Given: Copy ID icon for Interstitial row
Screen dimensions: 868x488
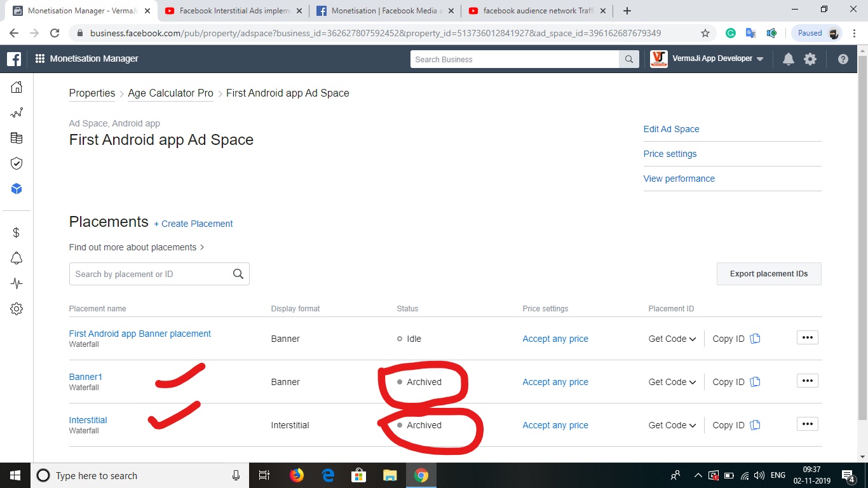Looking at the screenshot, I should tap(755, 425).
